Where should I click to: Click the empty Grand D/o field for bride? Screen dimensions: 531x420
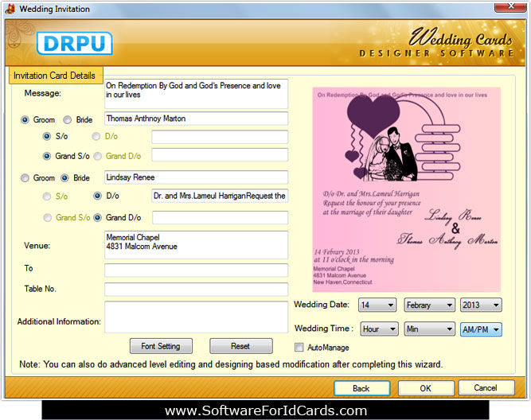[x=220, y=218]
